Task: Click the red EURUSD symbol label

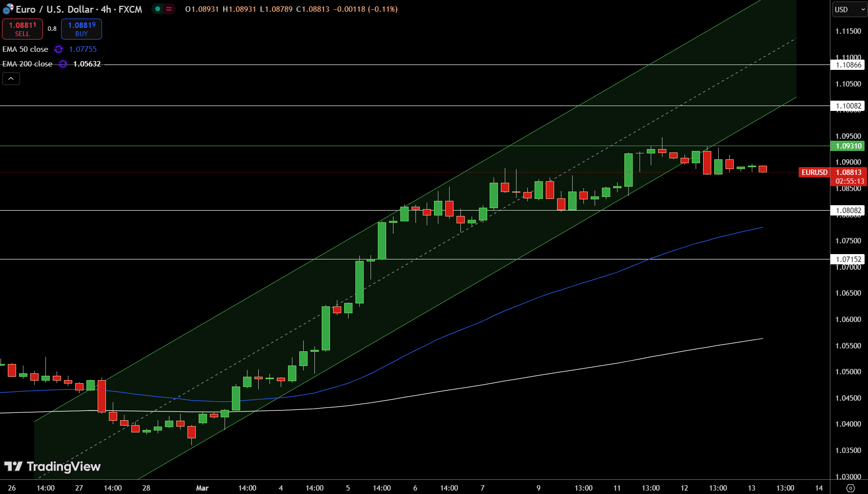Action: tap(814, 172)
